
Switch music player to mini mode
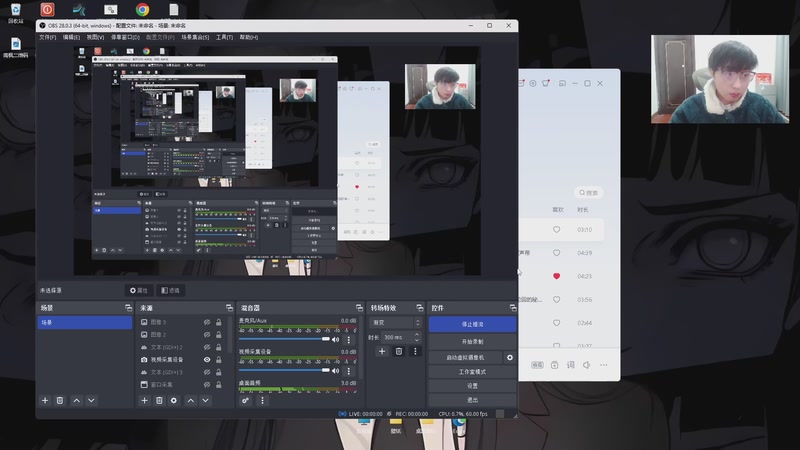pyautogui.click(x=562, y=83)
